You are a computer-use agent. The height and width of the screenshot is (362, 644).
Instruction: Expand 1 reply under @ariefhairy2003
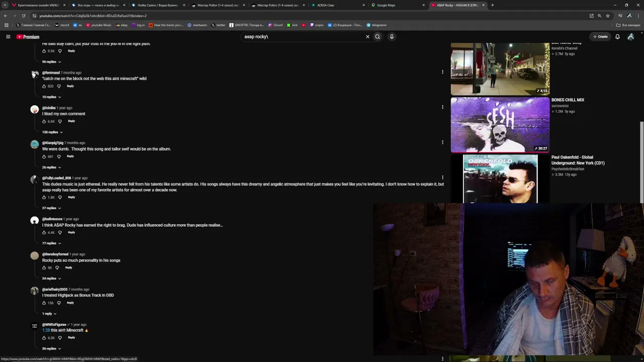[49, 314]
